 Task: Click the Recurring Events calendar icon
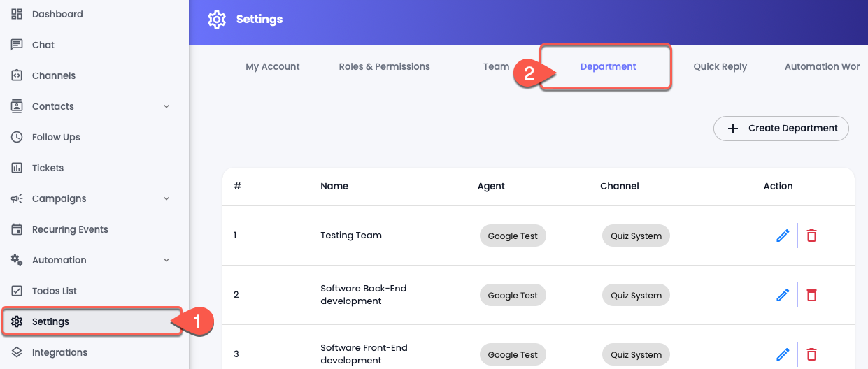point(17,229)
